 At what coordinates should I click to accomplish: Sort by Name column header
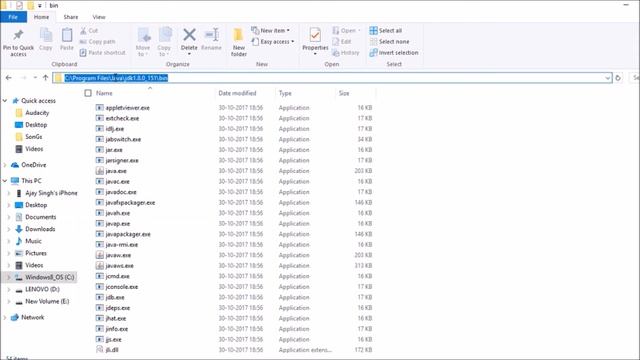(104, 93)
